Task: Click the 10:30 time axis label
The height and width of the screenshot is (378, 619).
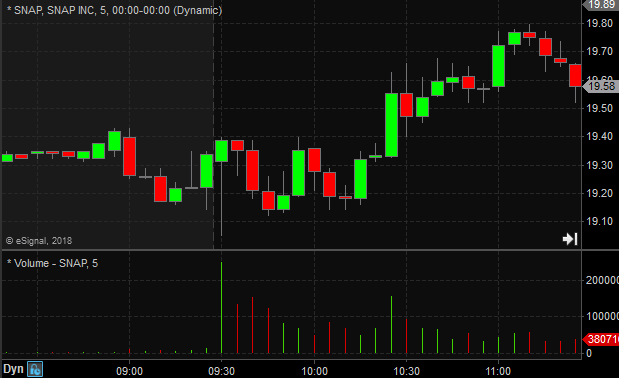Action: [407, 371]
